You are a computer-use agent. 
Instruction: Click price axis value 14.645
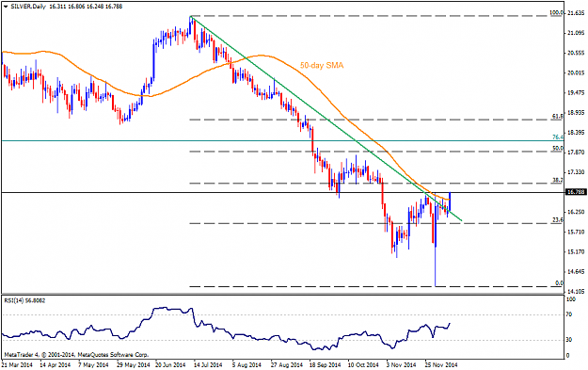tap(576, 272)
